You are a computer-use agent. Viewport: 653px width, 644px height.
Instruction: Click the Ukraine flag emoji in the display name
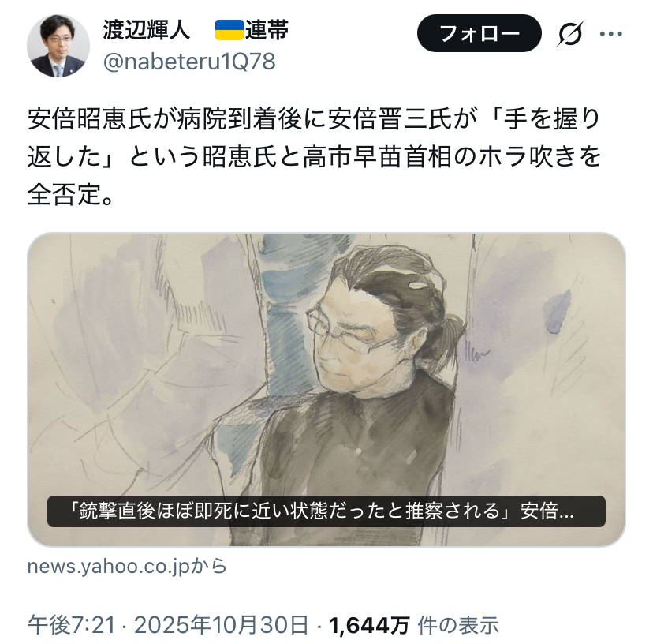(x=229, y=30)
